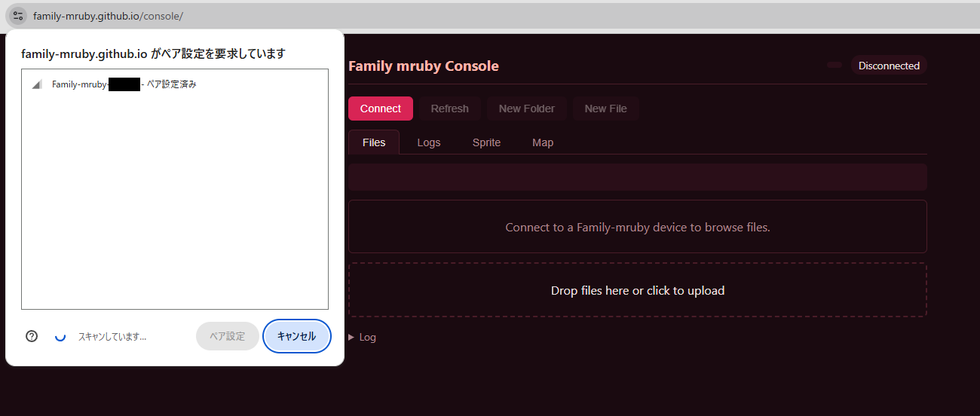Click the signal strength icon beside Family-mruby device
This screenshot has height=416, width=980.
(36, 84)
